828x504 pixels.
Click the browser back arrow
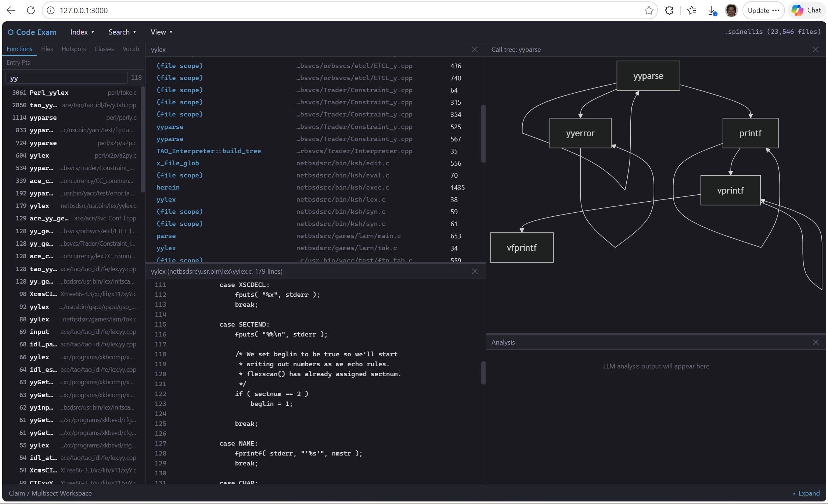pyautogui.click(x=11, y=10)
